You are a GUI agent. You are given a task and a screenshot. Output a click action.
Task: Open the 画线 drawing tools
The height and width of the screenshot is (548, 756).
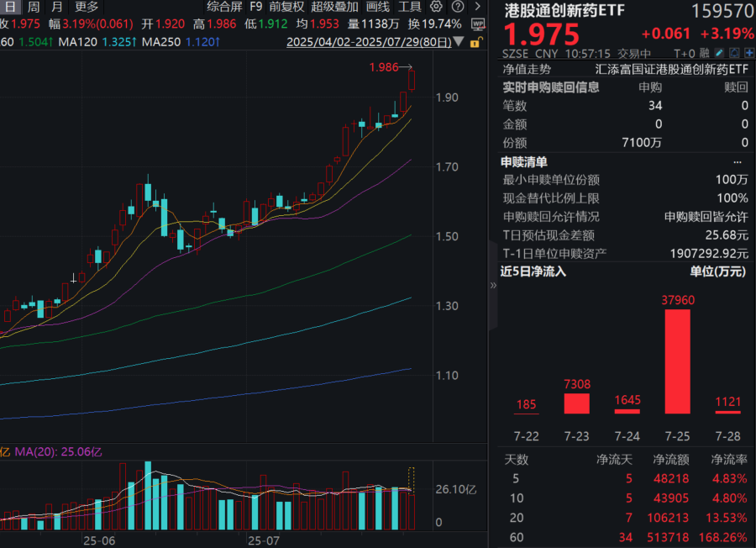378,7
